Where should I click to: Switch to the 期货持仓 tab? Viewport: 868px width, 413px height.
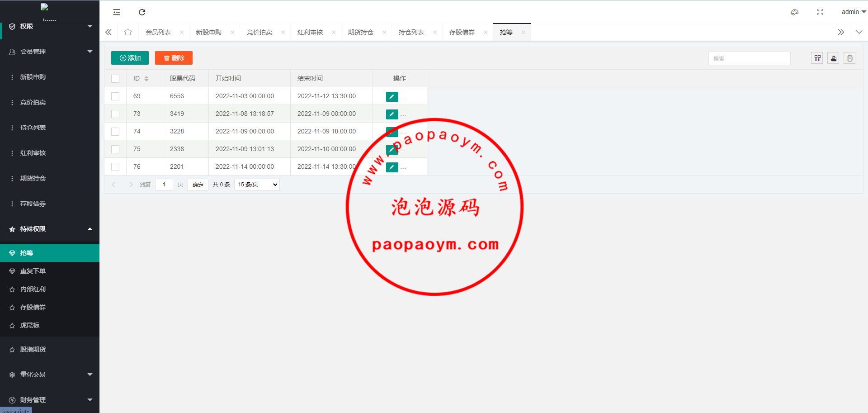coord(361,32)
